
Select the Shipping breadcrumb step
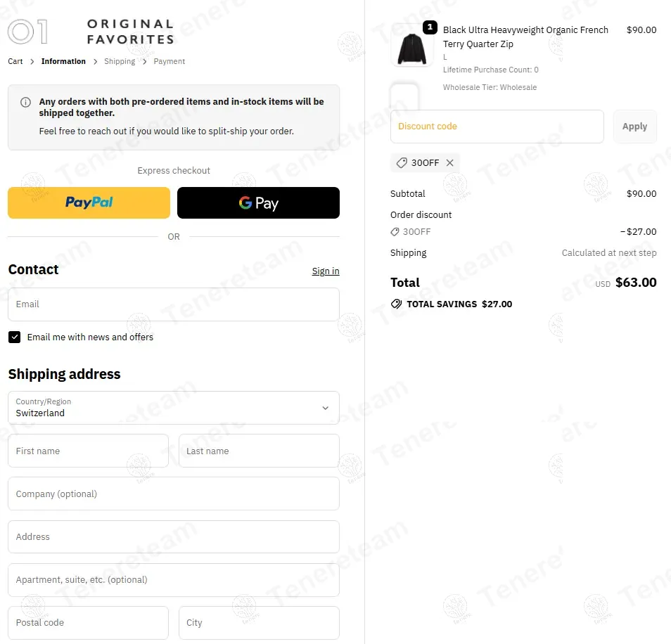click(120, 62)
